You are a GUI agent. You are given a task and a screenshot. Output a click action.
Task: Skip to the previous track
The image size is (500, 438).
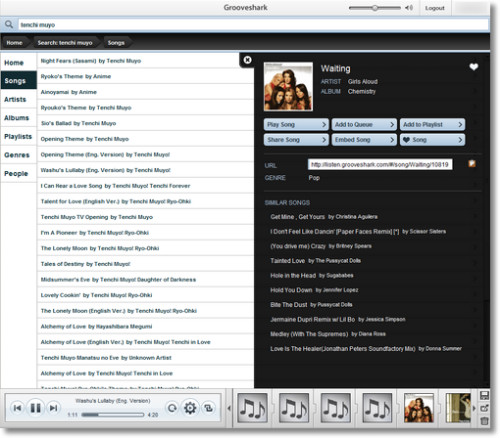(x=17, y=408)
